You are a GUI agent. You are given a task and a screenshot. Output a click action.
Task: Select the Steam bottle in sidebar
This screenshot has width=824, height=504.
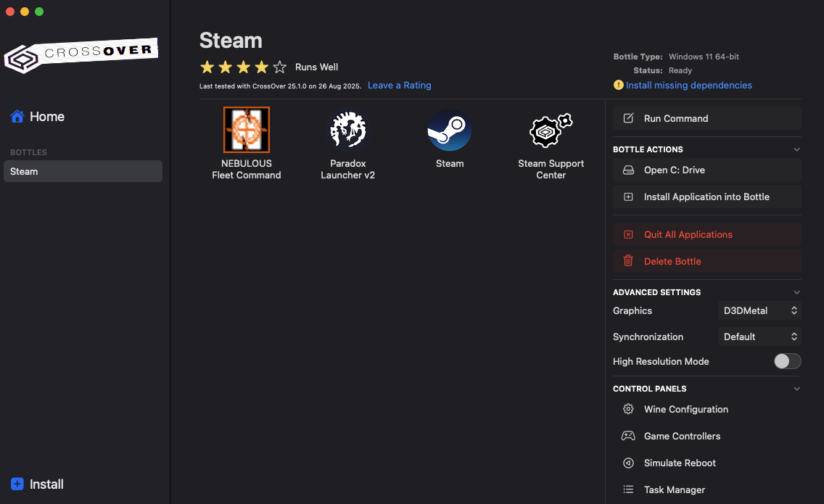click(83, 171)
